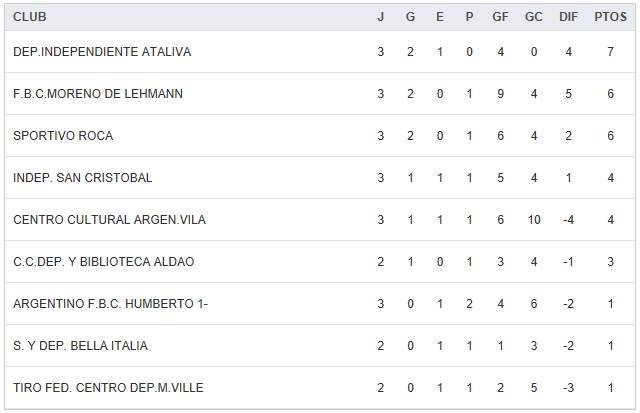This screenshot has height=413, width=640.
Task: Select the DIF column header
Action: point(568,17)
